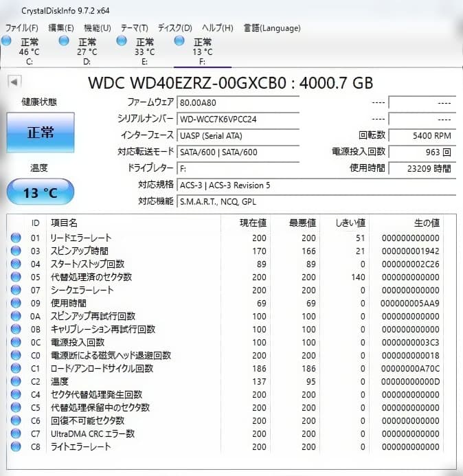The height and width of the screenshot is (476, 463).
Task: Click status icon for row 09 使用時間
Action: (16, 303)
